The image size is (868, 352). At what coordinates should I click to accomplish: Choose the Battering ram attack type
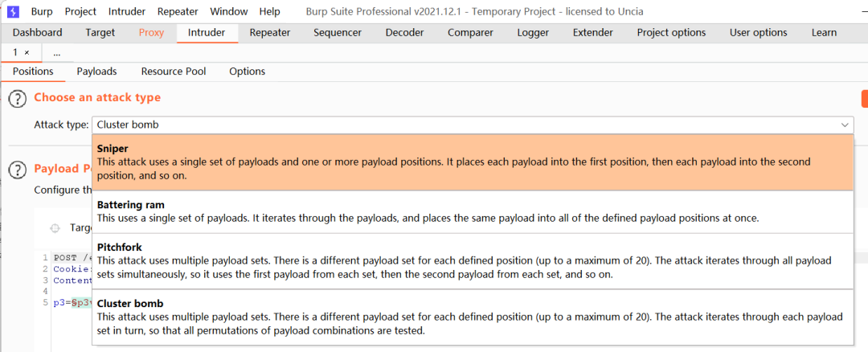pyautogui.click(x=473, y=212)
